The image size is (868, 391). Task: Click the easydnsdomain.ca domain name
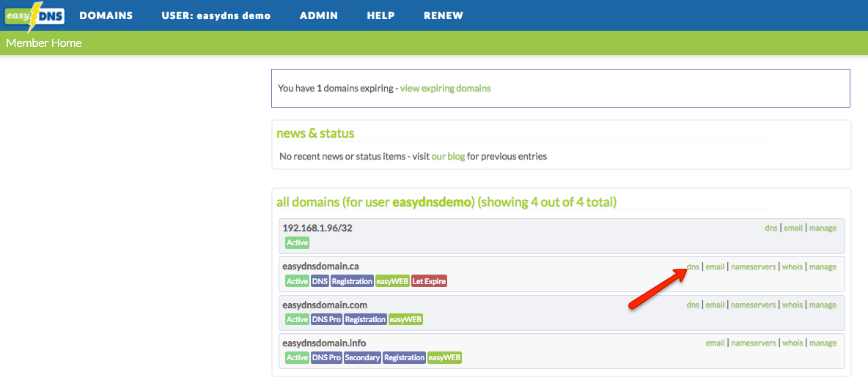tap(321, 267)
